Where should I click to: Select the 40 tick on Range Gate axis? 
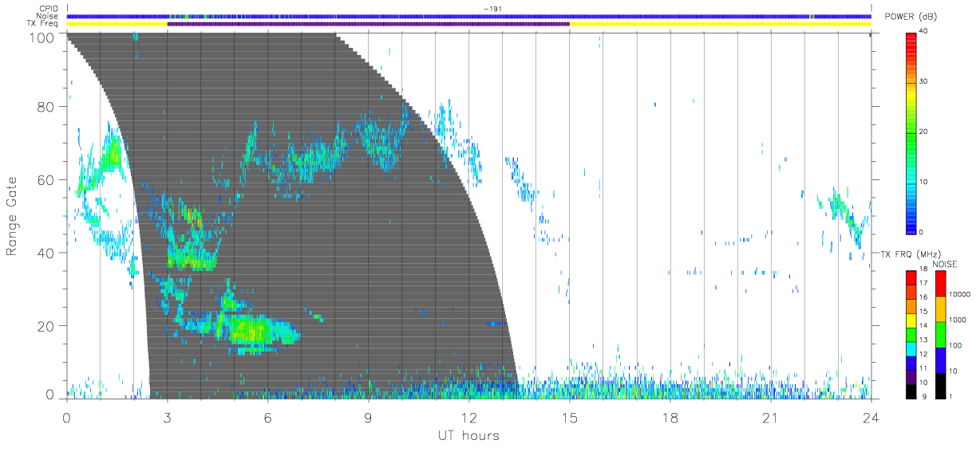[x=46, y=254]
